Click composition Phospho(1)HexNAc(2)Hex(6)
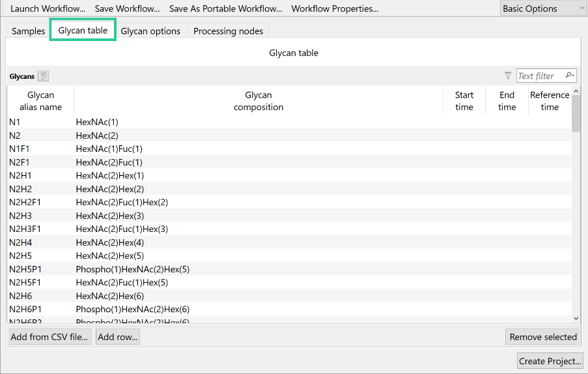588x374 pixels. (133, 309)
